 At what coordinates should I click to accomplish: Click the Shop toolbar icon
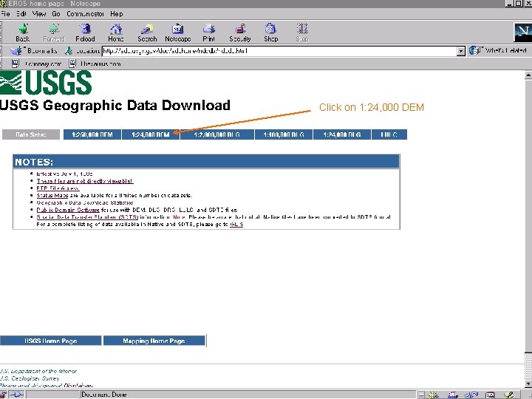(x=270, y=29)
